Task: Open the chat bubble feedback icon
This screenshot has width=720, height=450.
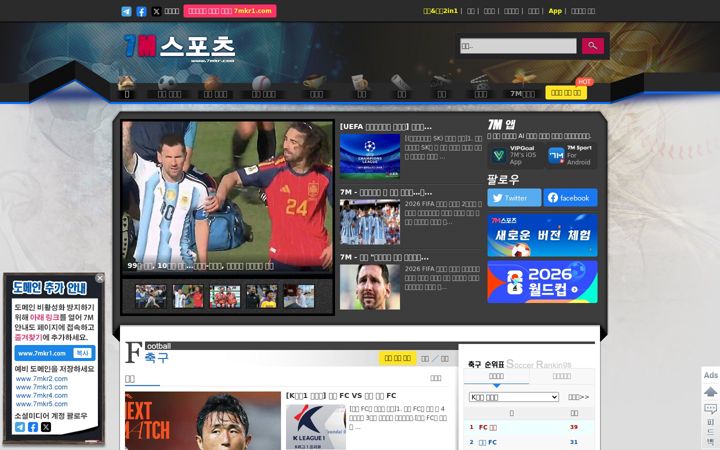Action: point(710,409)
